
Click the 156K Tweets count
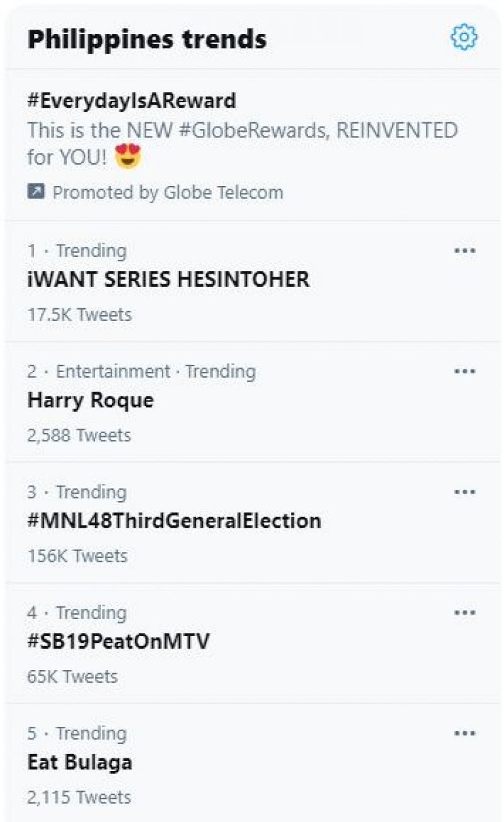[x=77, y=556]
